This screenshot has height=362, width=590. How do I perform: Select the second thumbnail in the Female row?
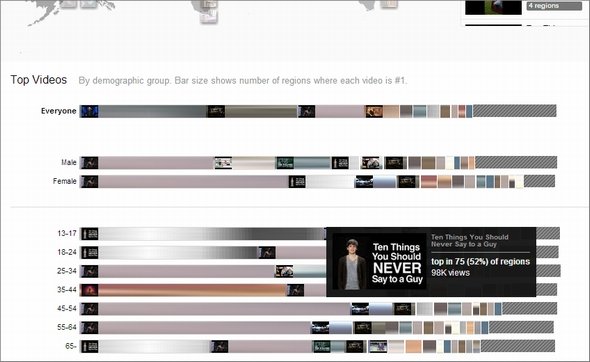tap(297, 181)
